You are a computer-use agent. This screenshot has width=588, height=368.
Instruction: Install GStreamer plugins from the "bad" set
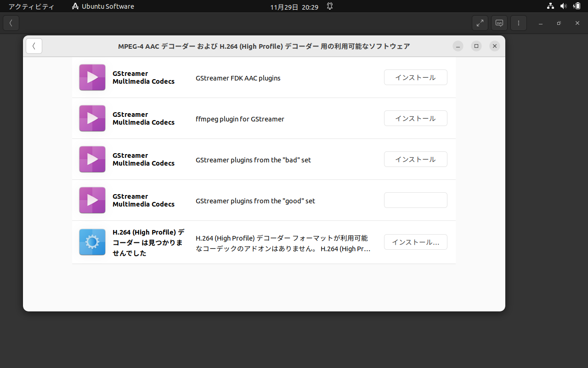[x=415, y=159]
